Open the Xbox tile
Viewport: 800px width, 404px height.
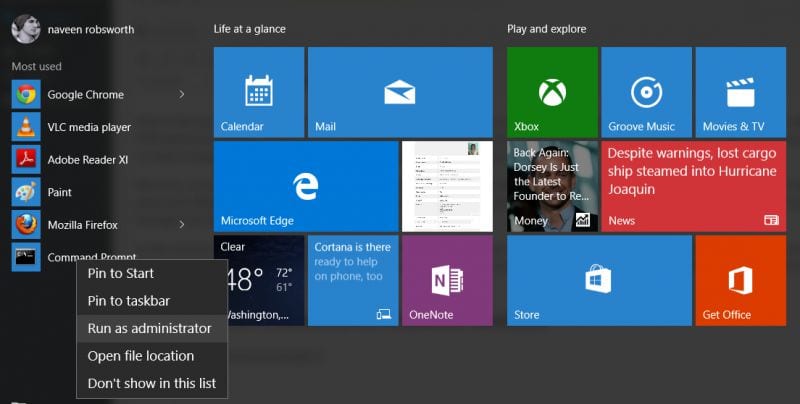[x=552, y=91]
